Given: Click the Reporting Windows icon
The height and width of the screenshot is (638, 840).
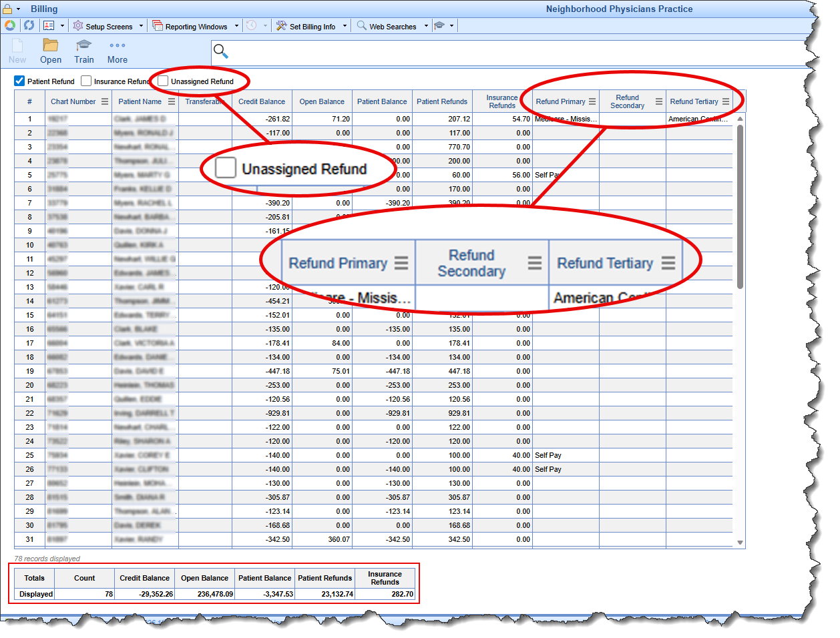Looking at the screenshot, I should (158, 26).
